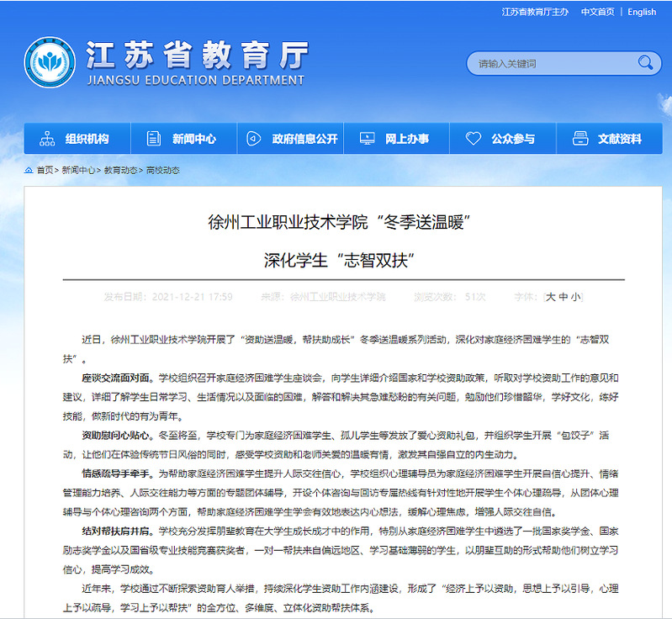The height and width of the screenshot is (619, 672).
Task: Click the 组织机构 org-chart icon
Action: [47, 139]
